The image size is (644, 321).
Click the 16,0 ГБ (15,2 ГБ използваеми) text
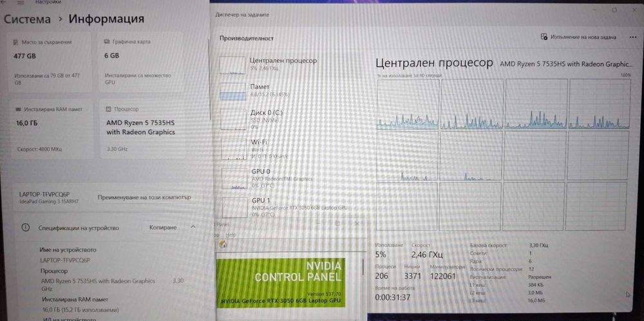pyautogui.click(x=81, y=309)
